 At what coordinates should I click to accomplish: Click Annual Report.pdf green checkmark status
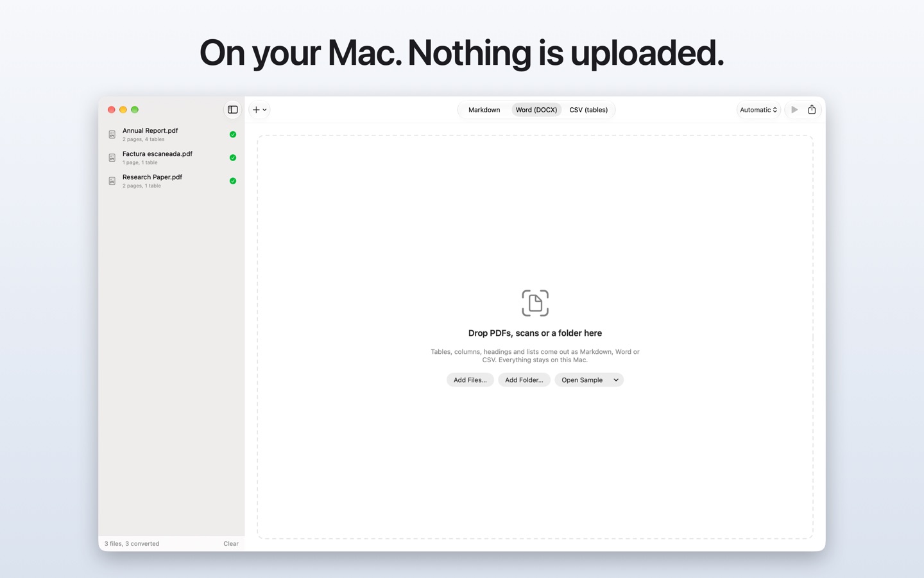click(x=233, y=134)
